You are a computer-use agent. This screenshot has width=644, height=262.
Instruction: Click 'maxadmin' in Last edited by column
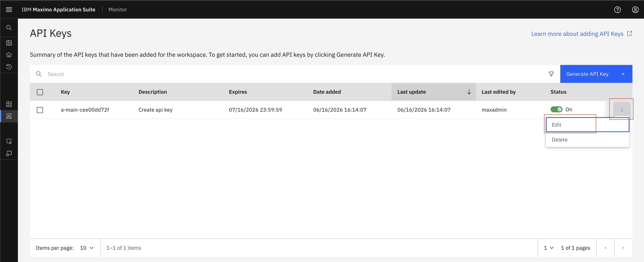(494, 110)
